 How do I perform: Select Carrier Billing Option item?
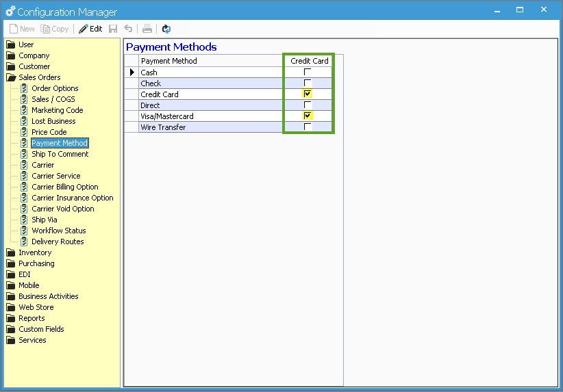point(65,187)
